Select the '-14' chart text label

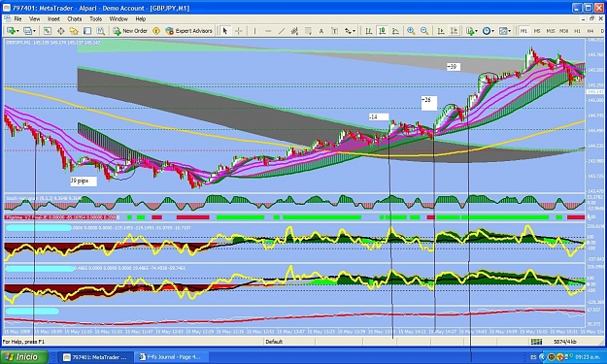coord(379,116)
